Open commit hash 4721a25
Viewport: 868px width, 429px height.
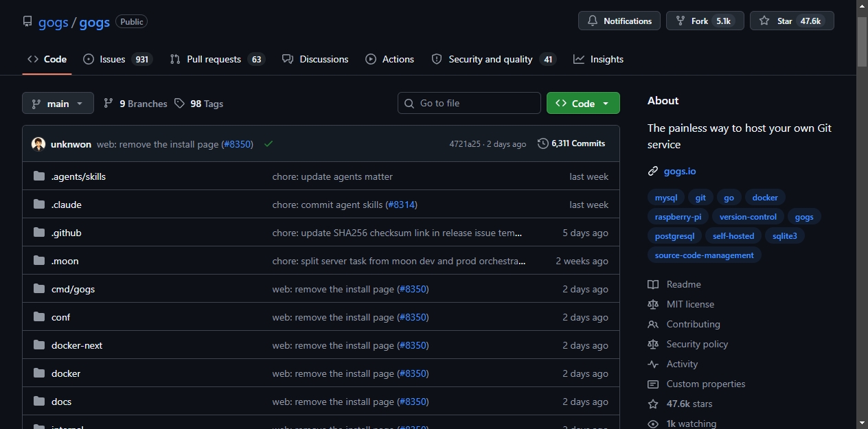click(x=465, y=144)
